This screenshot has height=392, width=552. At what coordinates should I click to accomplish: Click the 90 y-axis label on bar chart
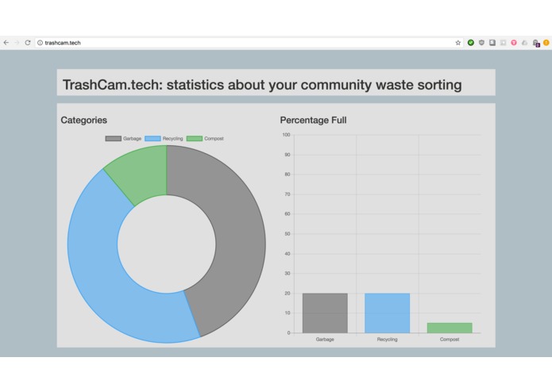[288, 155]
